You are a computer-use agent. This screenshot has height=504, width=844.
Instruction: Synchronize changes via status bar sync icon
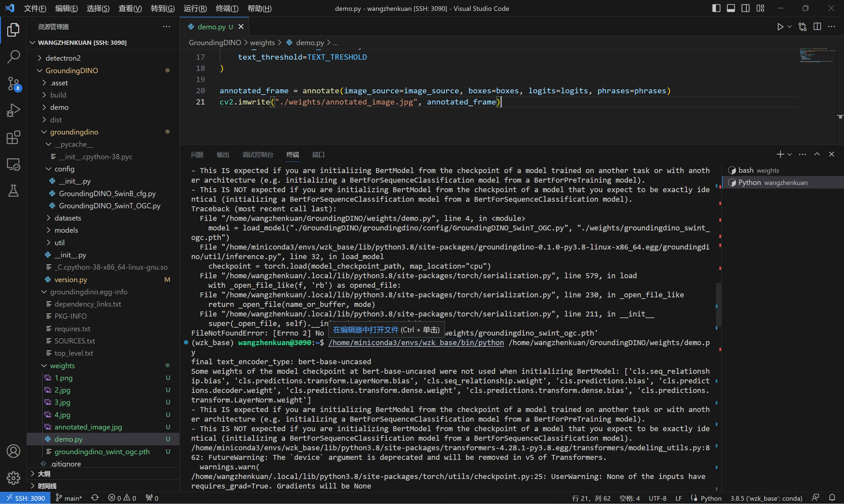[x=95, y=498]
